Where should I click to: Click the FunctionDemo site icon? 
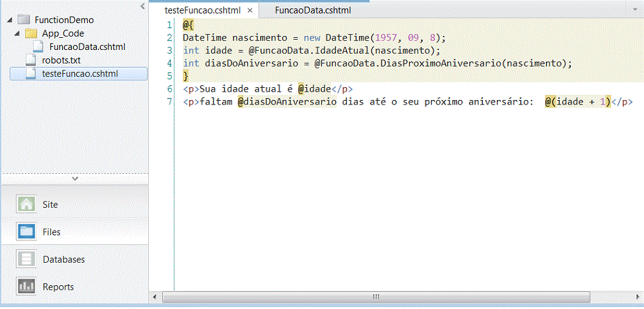[24, 20]
